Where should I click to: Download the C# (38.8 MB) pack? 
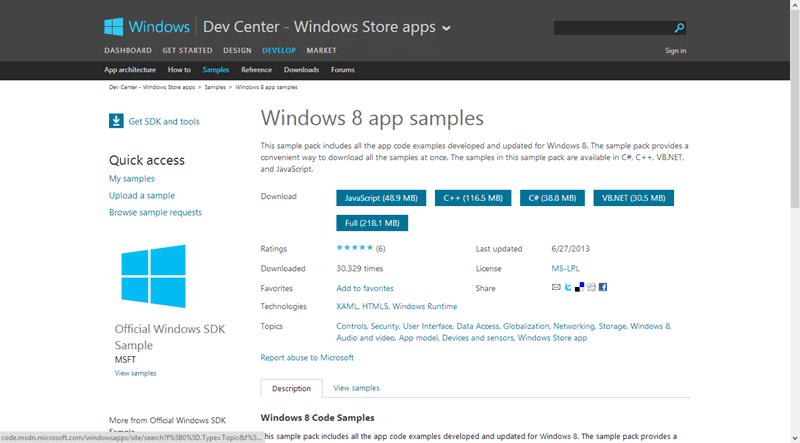pos(552,198)
